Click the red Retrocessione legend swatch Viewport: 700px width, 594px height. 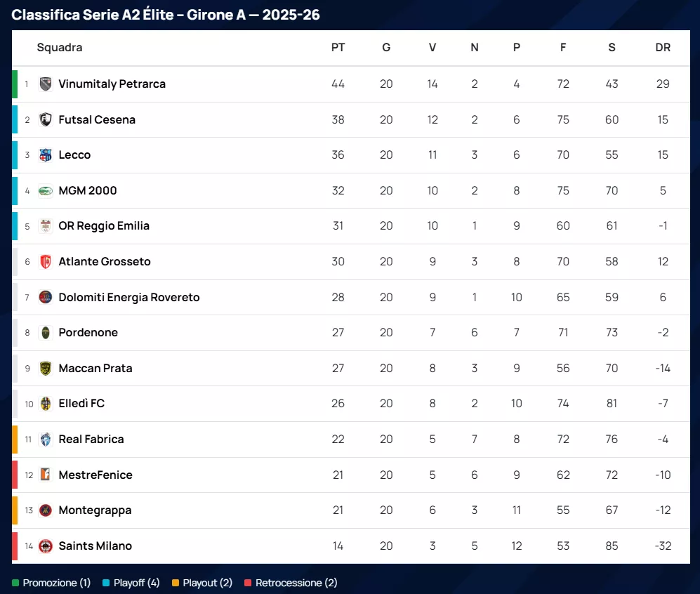(248, 583)
